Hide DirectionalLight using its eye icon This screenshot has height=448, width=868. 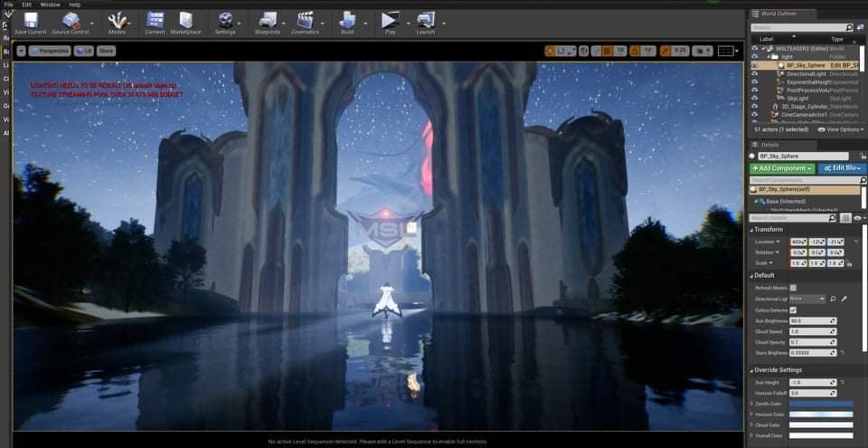[x=755, y=73]
